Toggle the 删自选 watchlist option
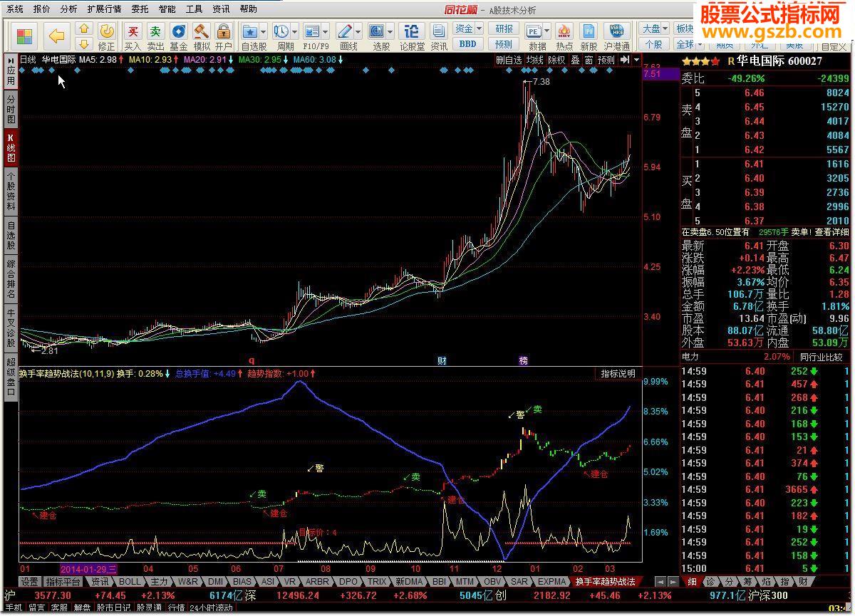The width and height of the screenshot is (855, 616). click(509, 60)
